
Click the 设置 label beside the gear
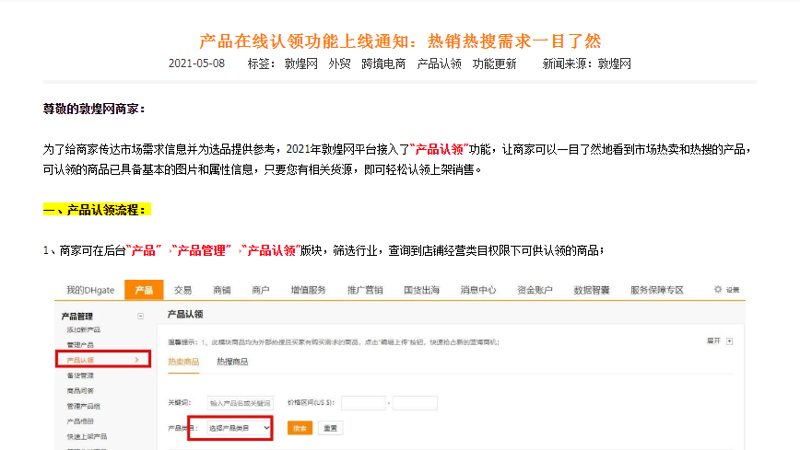pyautogui.click(x=733, y=290)
